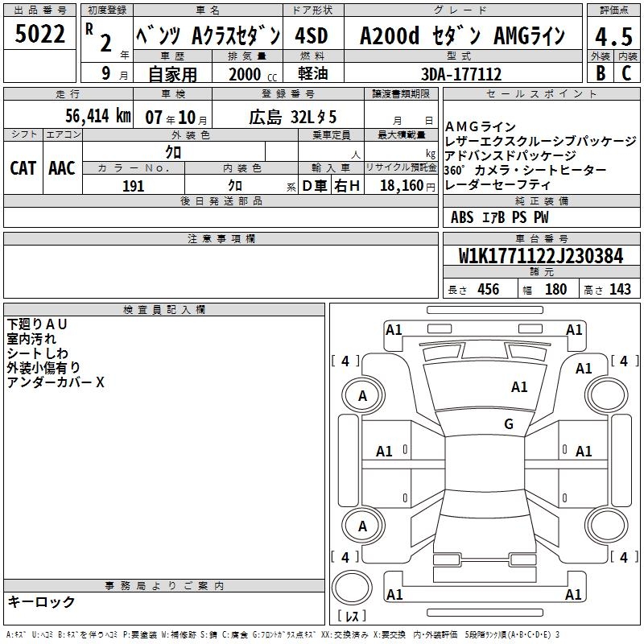Image resolution: width=644 pixels, height=644 pixels.
Task: Click the A1 mark on the front right fender
Action: (x=584, y=369)
